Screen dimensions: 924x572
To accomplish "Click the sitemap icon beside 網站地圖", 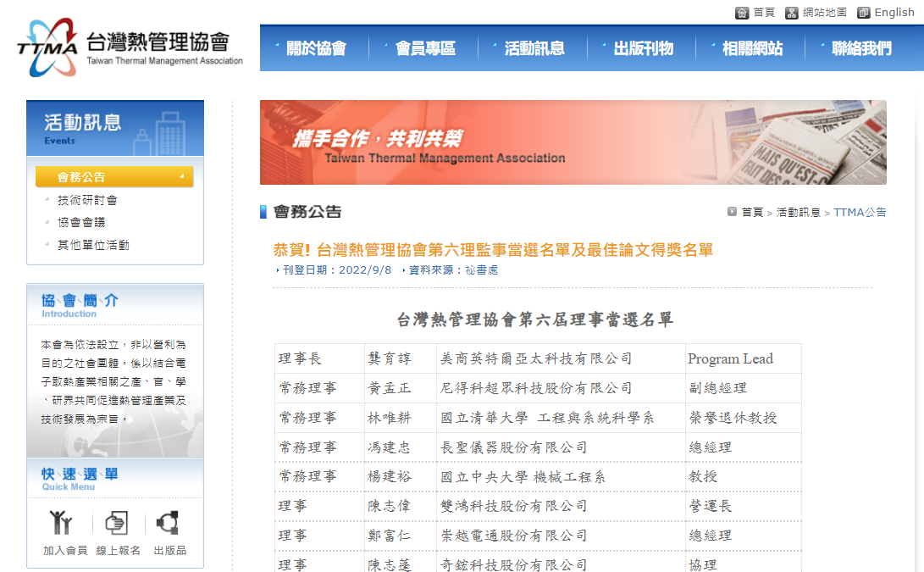I will [791, 13].
